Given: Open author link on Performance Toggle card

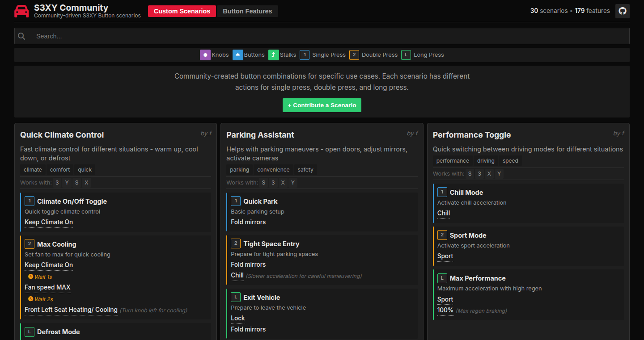Looking at the screenshot, I should coord(619,133).
